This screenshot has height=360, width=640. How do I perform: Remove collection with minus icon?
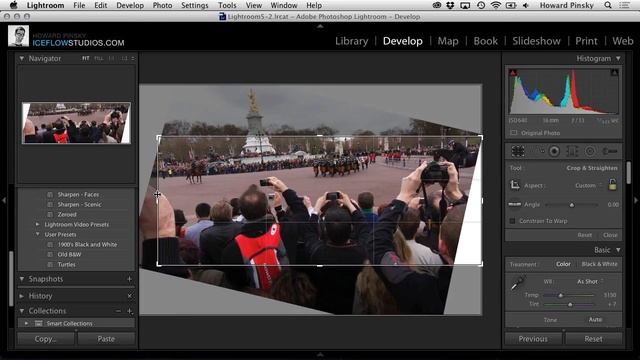point(118,311)
